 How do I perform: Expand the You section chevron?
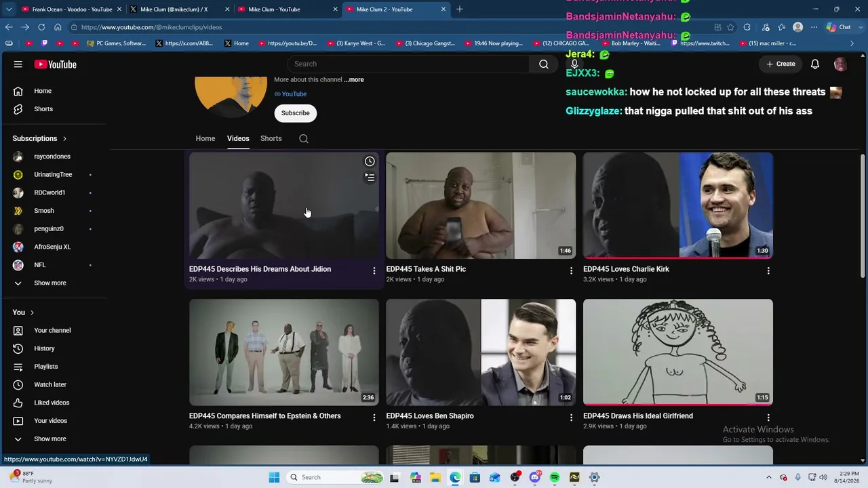point(32,312)
